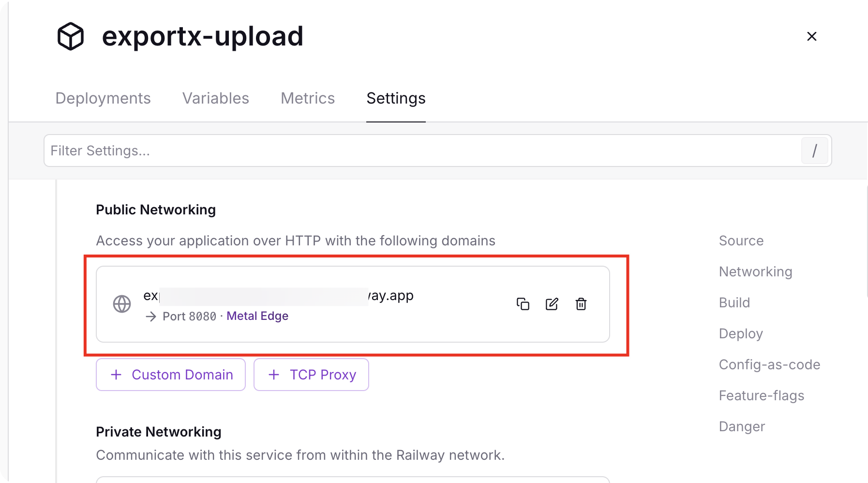
Task: Click the slash shortcut key badge
Action: click(x=814, y=151)
